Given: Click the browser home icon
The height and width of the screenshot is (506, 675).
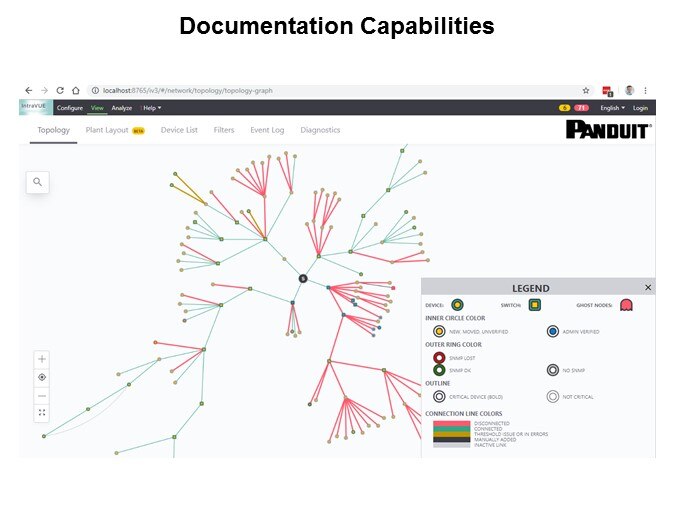Looking at the screenshot, I should [x=76, y=90].
